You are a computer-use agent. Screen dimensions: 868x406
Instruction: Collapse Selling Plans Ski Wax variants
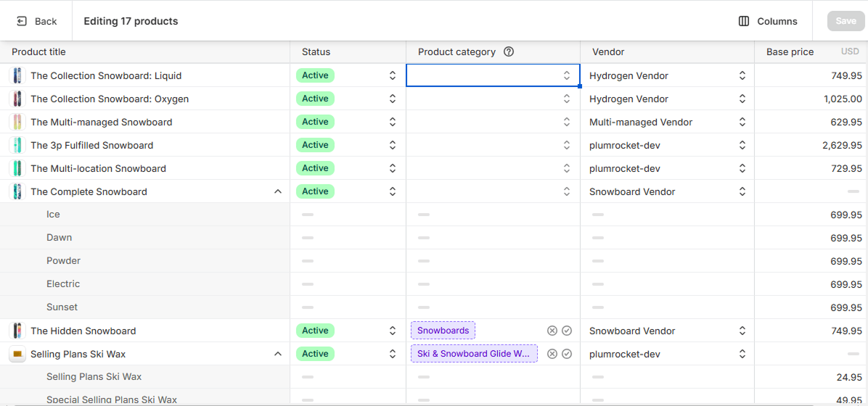pos(278,354)
